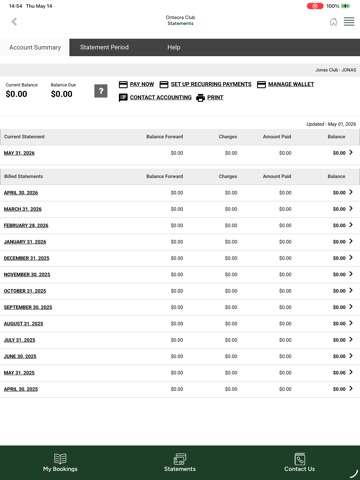This screenshot has height=480, width=360.
Task: Expand NOVEMBER 30, 2025 row chevron
Action: (351, 274)
